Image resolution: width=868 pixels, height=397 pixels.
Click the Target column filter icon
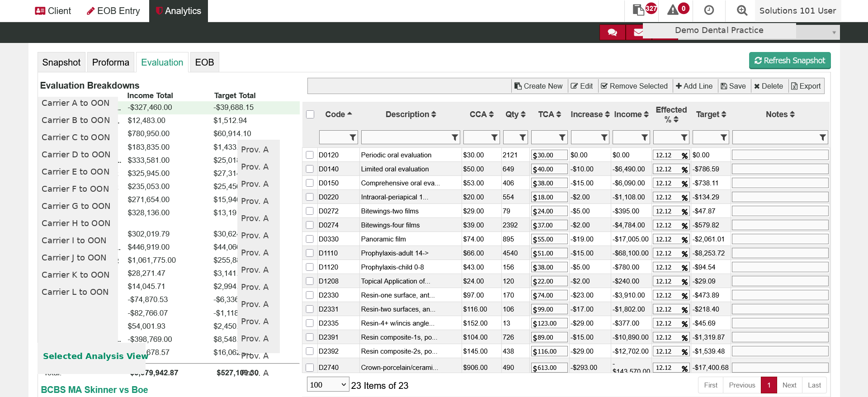click(x=724, y=137)
